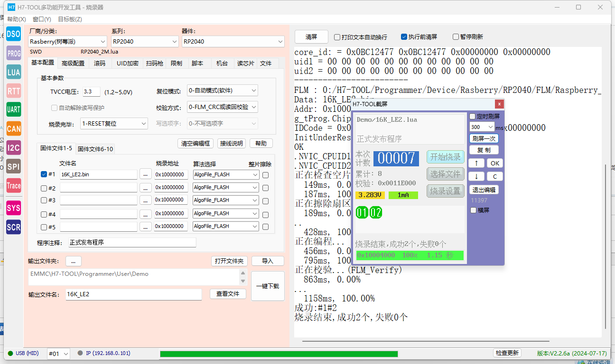This screenshot has height=364, width=615.
Task: Click the up arrow button in H7-TOOL截屏
Action: click(x=476, y=163)
